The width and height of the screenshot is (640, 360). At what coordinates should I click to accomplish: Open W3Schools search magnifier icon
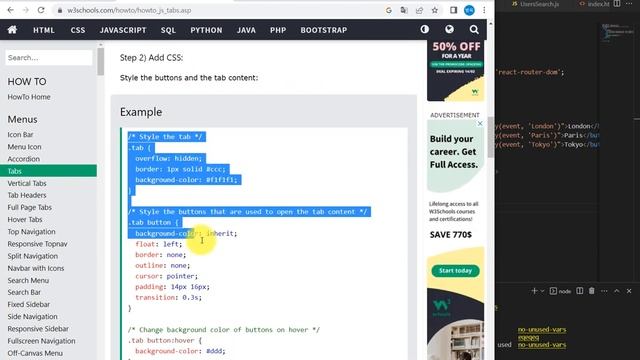(x=474, y=29)
